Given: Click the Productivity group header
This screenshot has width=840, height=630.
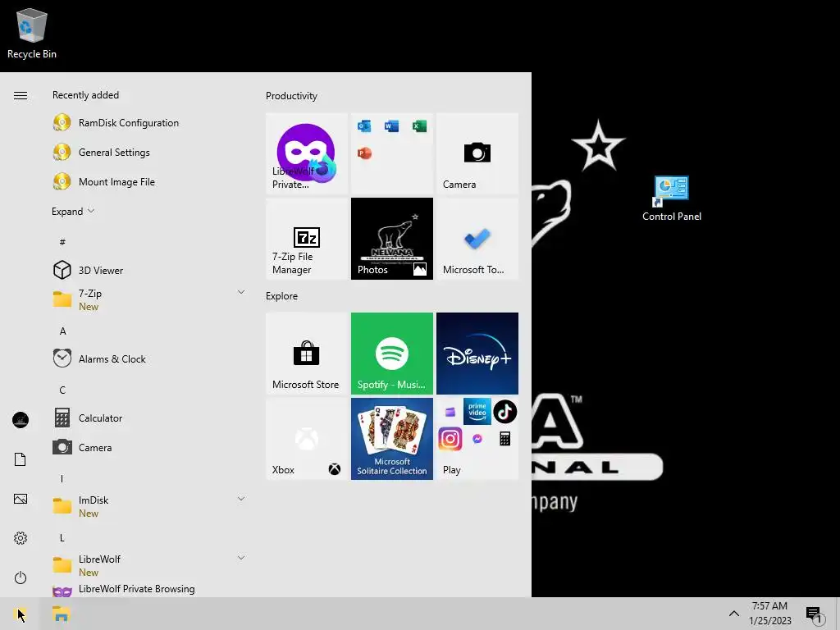Looking at the screenshot, I should (291, 96).
